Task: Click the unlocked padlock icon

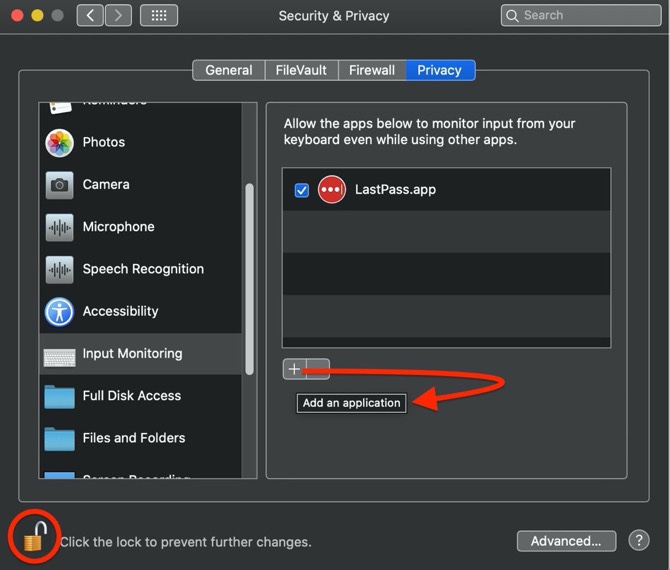Action: pos(34,537)
